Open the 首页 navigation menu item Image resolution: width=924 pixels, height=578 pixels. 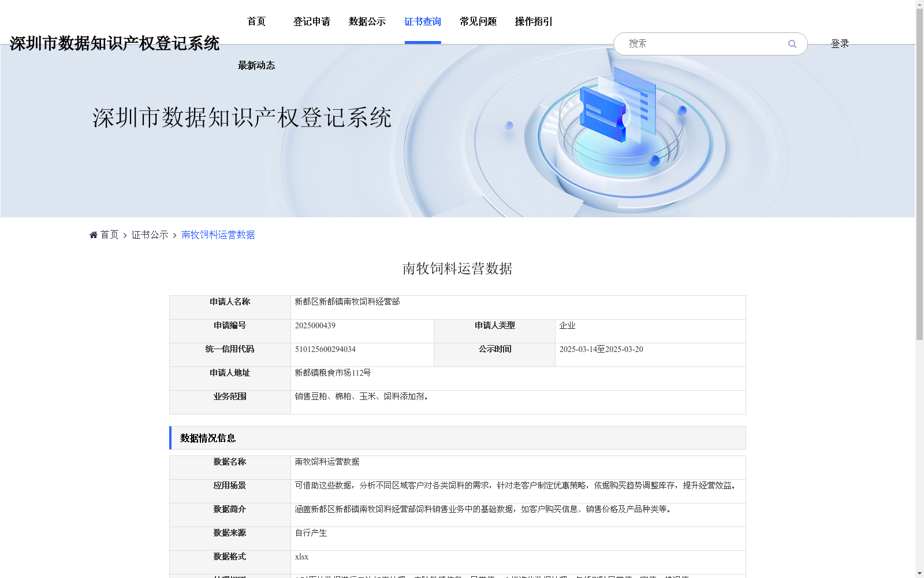(256, 21)
